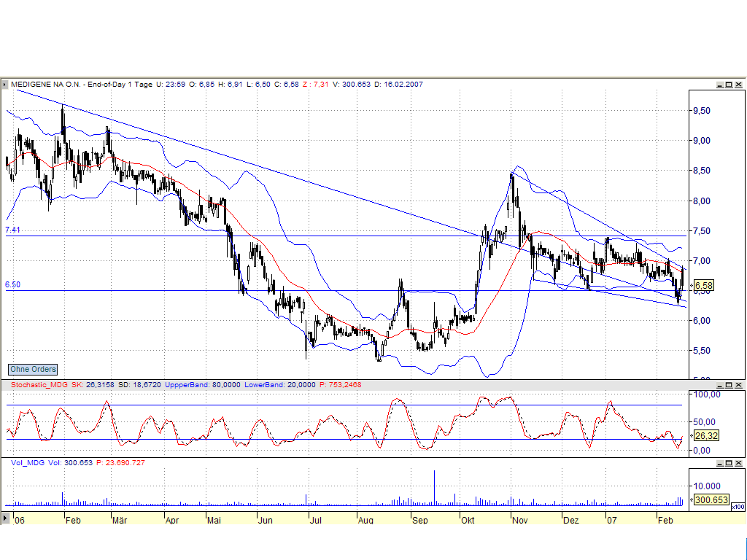Click the arrow at time axis start
Screen dimensions: 747x560
point(6,518)
